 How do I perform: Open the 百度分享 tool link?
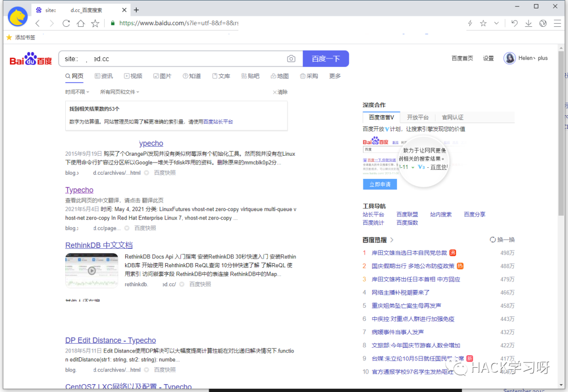click(474, 215)
